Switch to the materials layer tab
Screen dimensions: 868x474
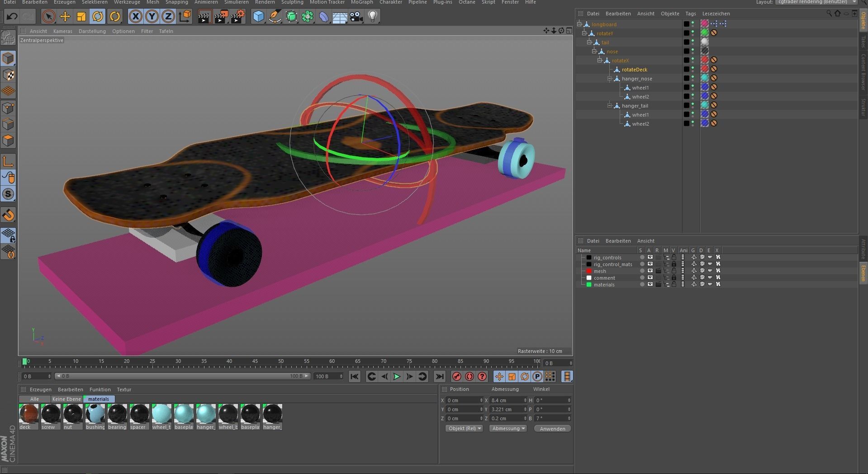[x=99, y=399]
